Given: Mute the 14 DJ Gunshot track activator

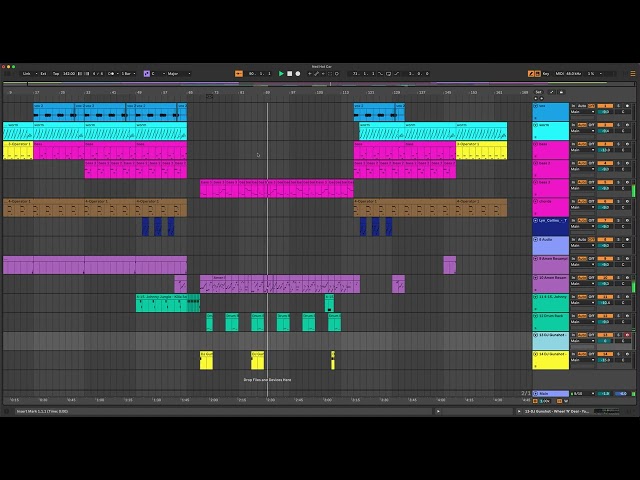Looking at the screenshot, I should pos(605,354).
